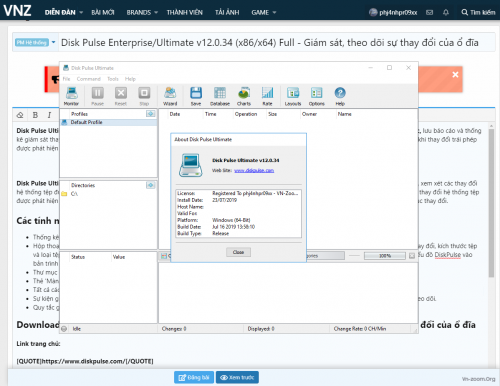Click the DiskPulse underlined word in post text

click(x=448, y=255)
